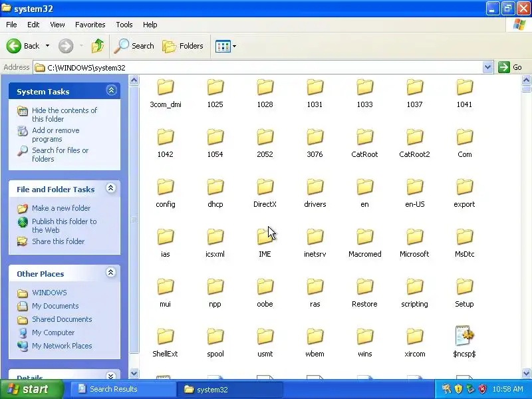Select the Macromed folder icon
The height and width of the screenshot is (399, 532).
pos(364,237)
